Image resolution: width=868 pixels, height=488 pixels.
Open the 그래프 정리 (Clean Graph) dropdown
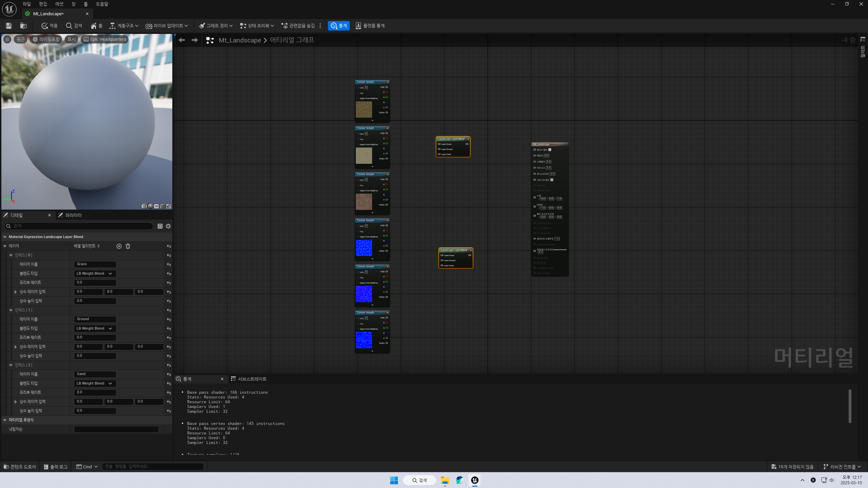point(216,26)
